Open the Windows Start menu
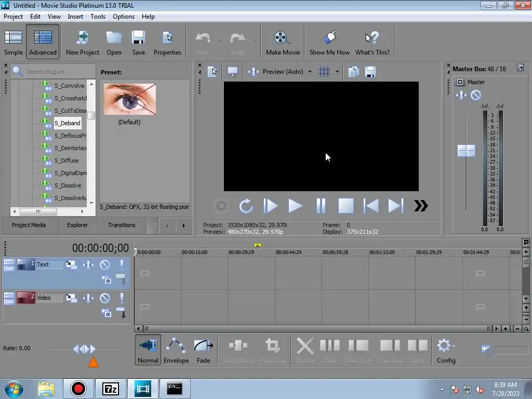Screen dimensions: 532x399 [x=14, y=389]
